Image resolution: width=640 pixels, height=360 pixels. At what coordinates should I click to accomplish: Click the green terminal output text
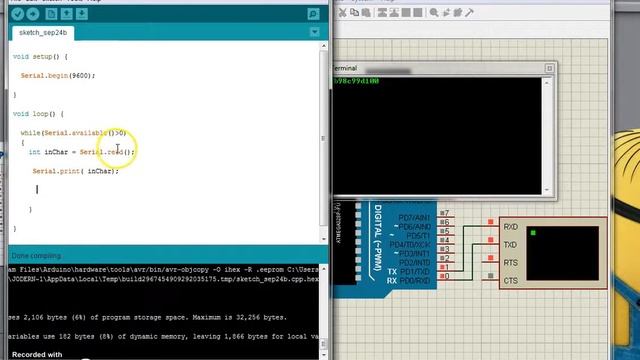357,81
